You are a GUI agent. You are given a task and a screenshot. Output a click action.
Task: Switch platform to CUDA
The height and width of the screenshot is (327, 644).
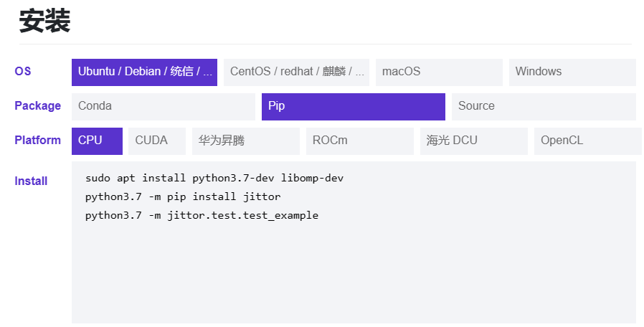(157, 141)
